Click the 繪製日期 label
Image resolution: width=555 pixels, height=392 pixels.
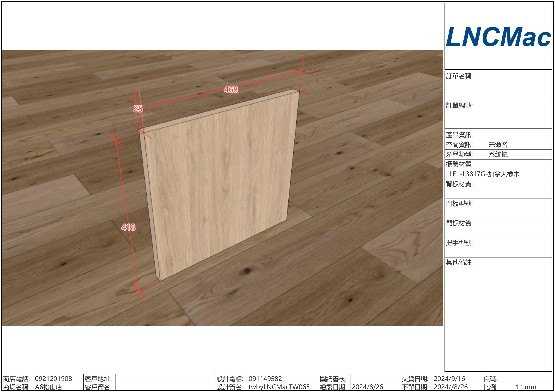click(333, 387)
